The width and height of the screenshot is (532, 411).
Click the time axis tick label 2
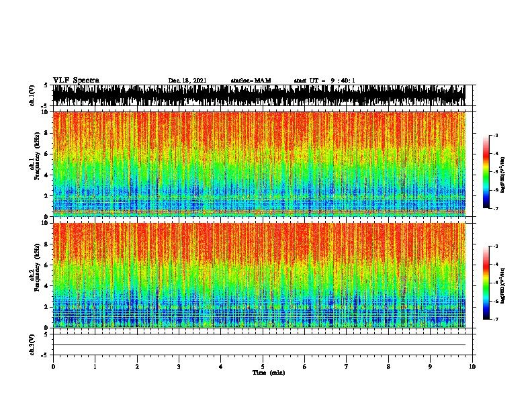tap(137, 366)
